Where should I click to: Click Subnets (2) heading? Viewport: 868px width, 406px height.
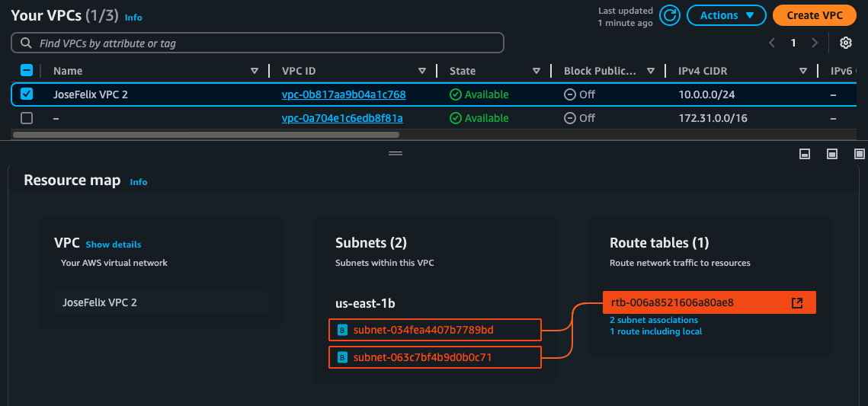371,243
